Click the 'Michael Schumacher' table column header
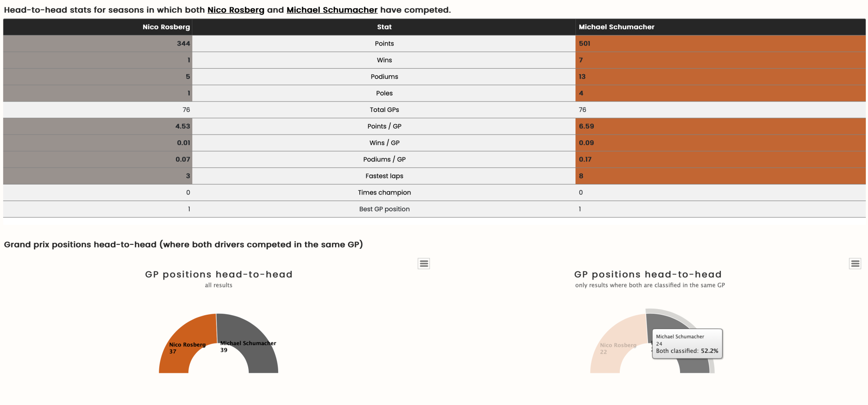Viewport: 868px width, 405px height. tap(616, 27)
